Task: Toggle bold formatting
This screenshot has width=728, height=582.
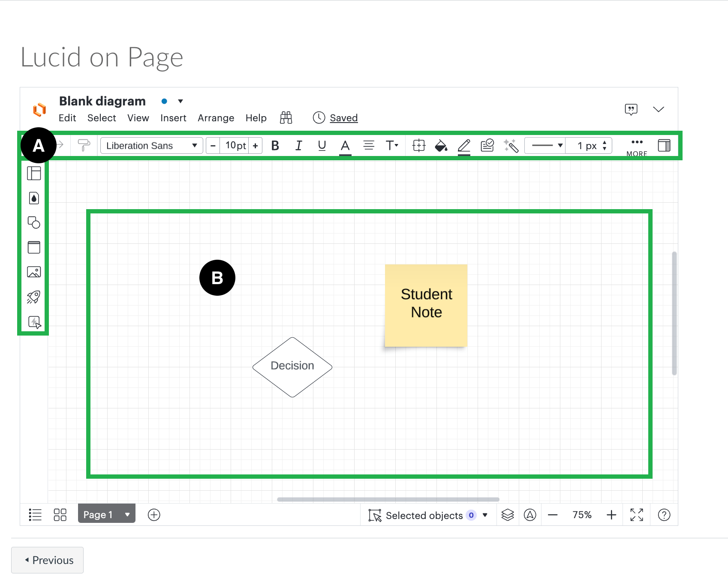Action: [275, 146]
